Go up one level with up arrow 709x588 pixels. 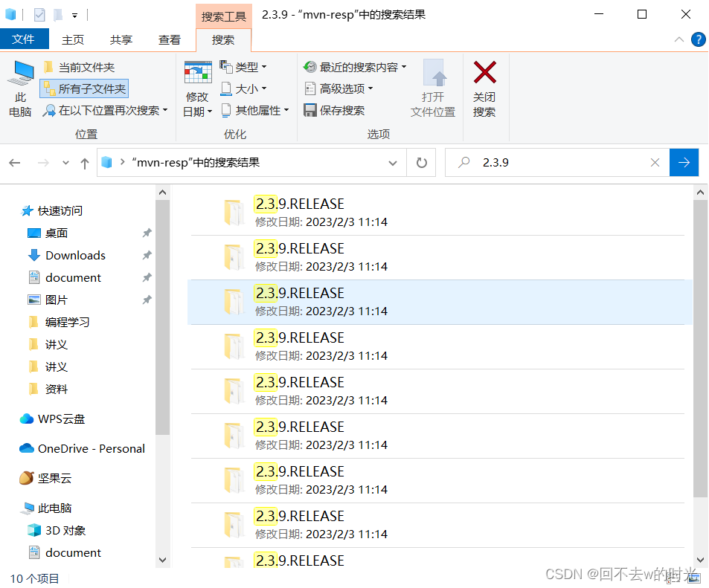coord(85,163)
